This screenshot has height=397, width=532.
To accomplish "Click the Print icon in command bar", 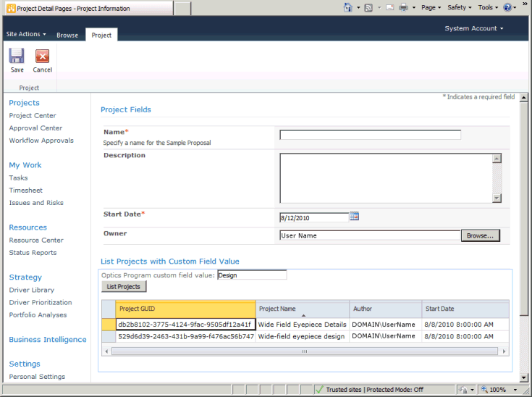I will point(403,7).
